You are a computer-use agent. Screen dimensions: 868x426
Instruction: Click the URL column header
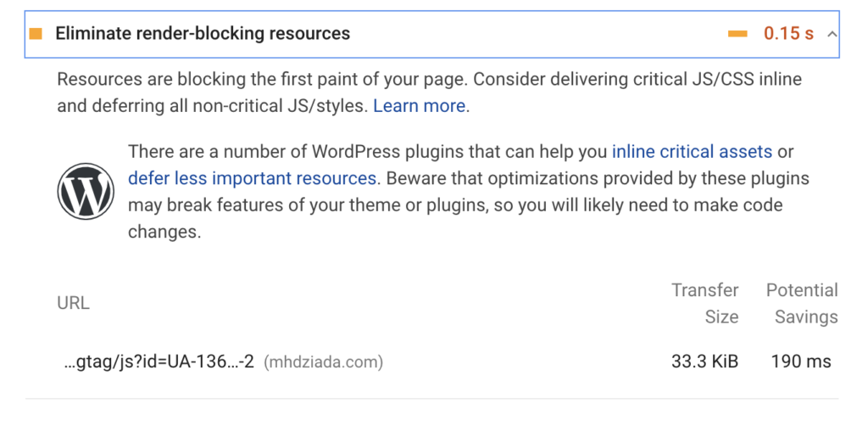(x=73, y=303)
